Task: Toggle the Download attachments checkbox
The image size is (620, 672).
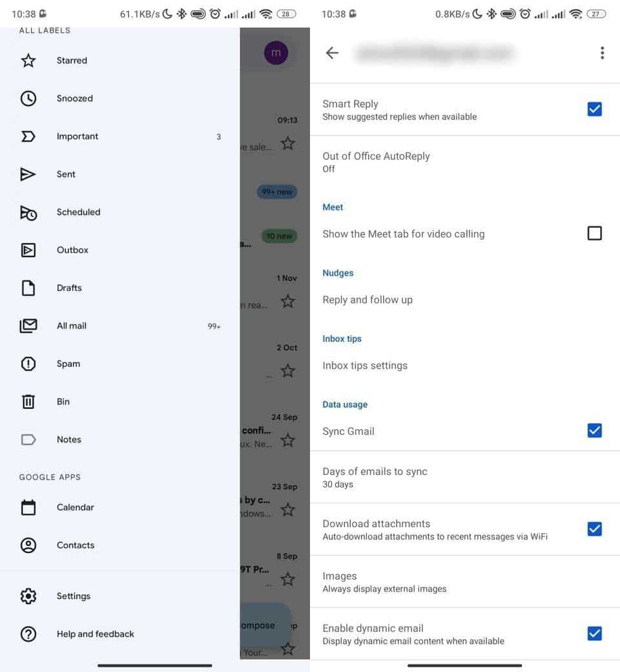Action: pos(594,529)
